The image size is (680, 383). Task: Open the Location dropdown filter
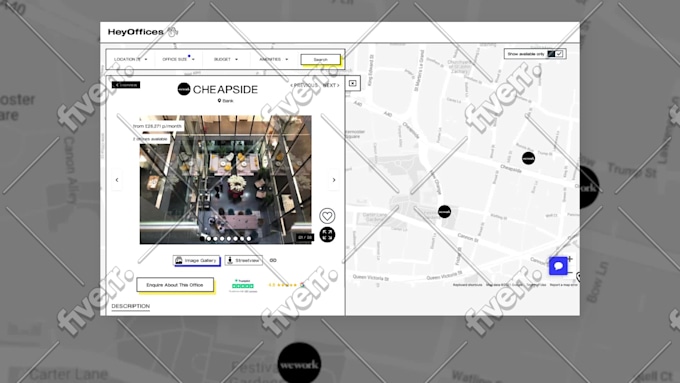pos(131,59)
